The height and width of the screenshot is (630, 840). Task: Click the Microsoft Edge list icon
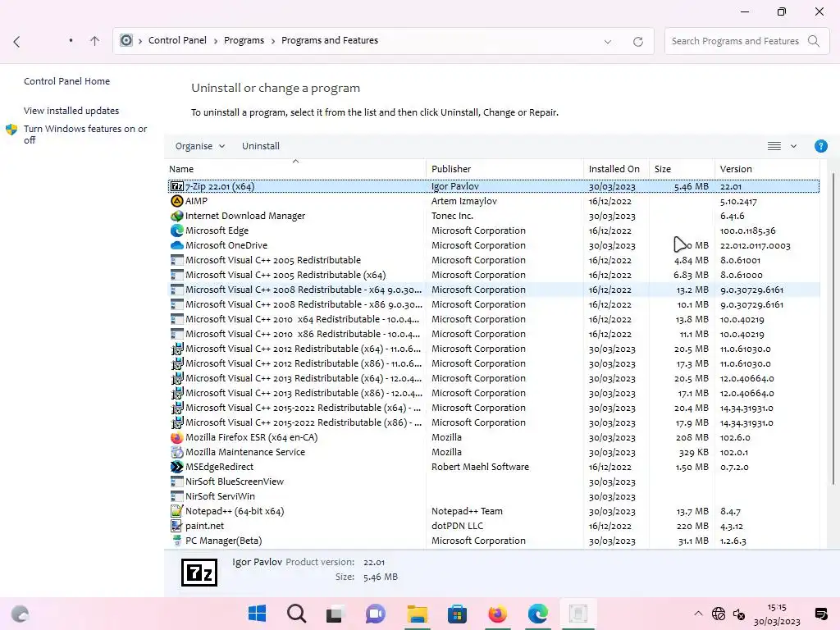click(177, 231)
